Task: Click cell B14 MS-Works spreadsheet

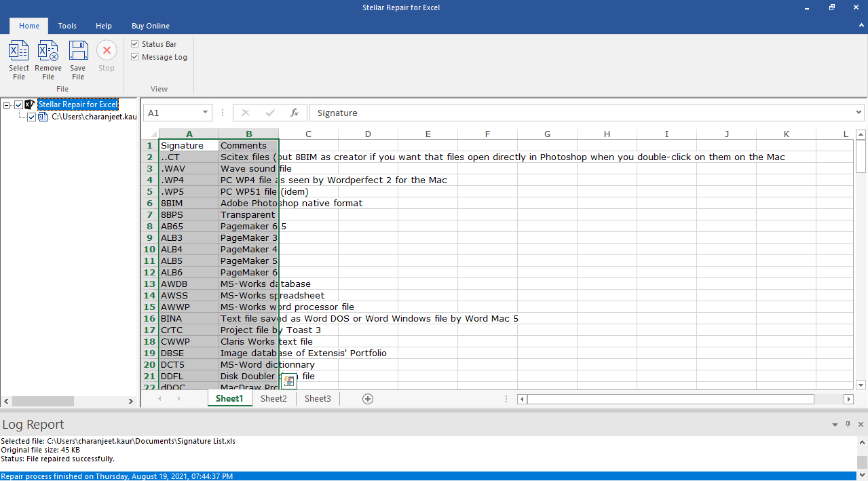Action: 248,295
